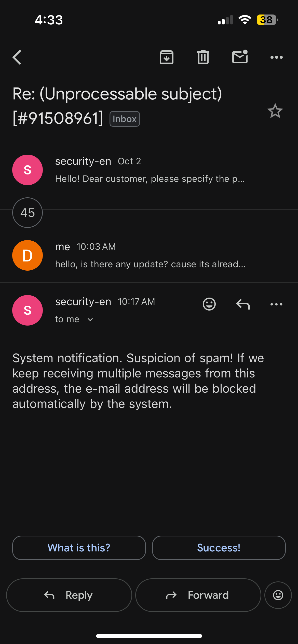Archive this email conversation
The image size is (298, 644).
167,57
